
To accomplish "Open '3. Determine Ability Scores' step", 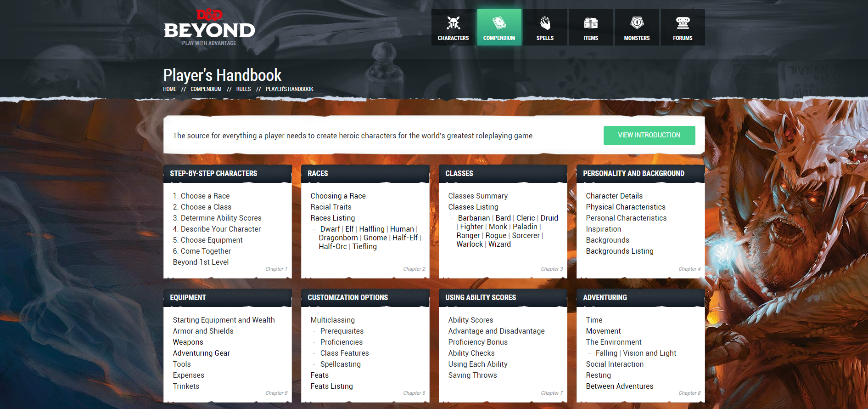I will [x=217, y=218].
